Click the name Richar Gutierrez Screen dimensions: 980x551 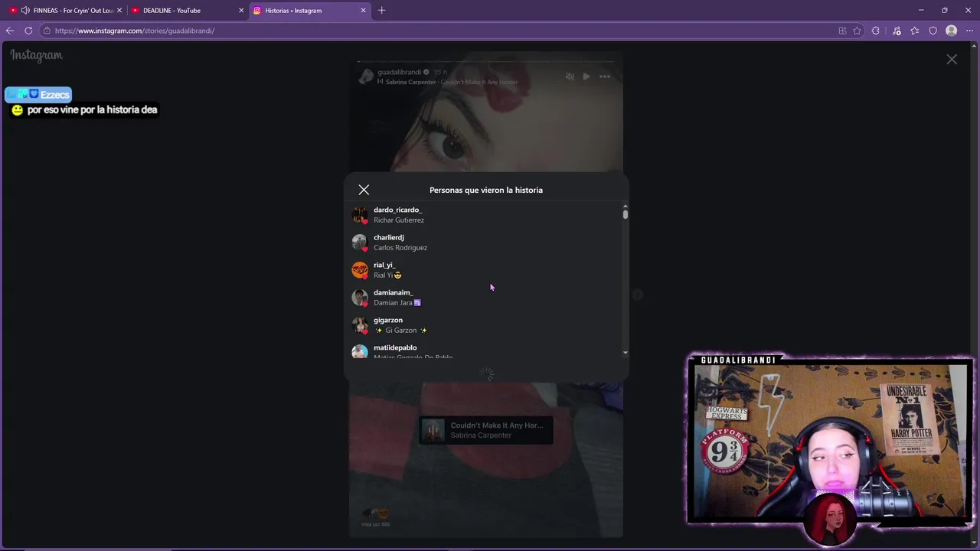coord(399,220)
